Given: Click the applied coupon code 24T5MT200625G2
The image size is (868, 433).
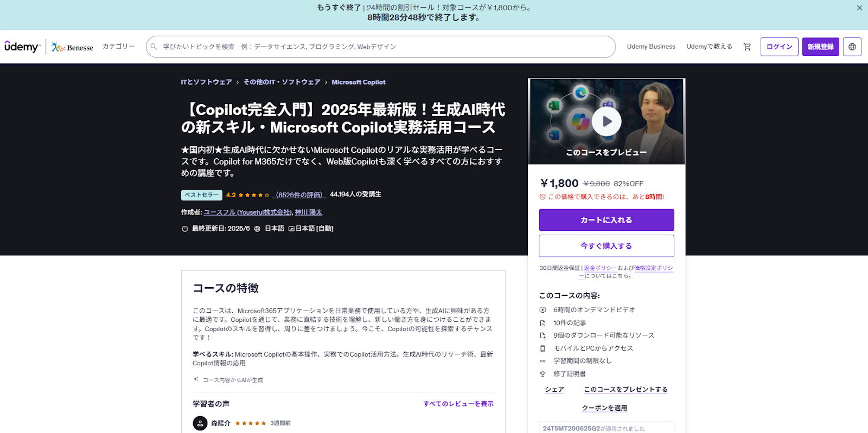Looking at the screenshot, I should click(571, 428).
